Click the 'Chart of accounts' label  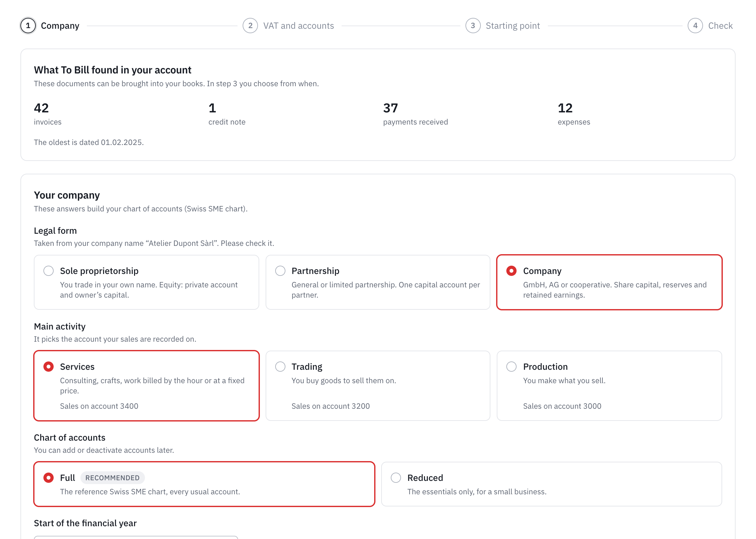point(70,437)
